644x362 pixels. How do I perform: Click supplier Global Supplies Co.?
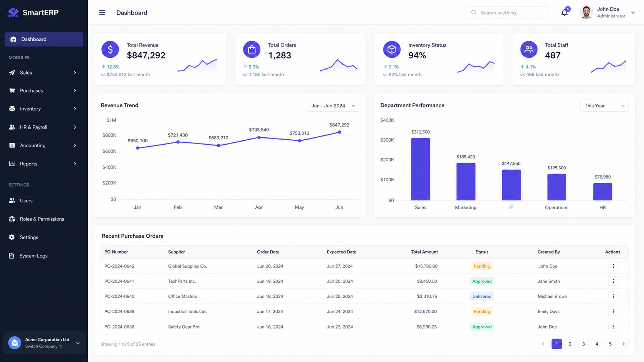coord(188,266)
